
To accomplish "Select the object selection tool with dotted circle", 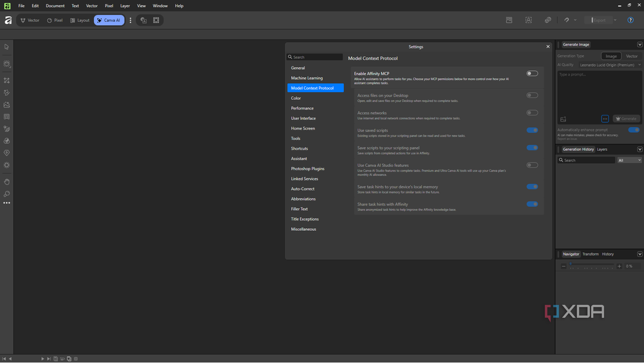I will (6, 64).
